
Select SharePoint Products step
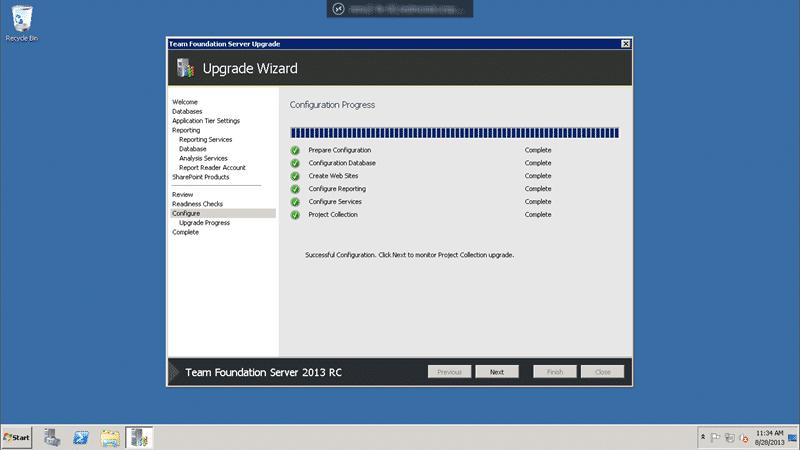coord(201,177)
